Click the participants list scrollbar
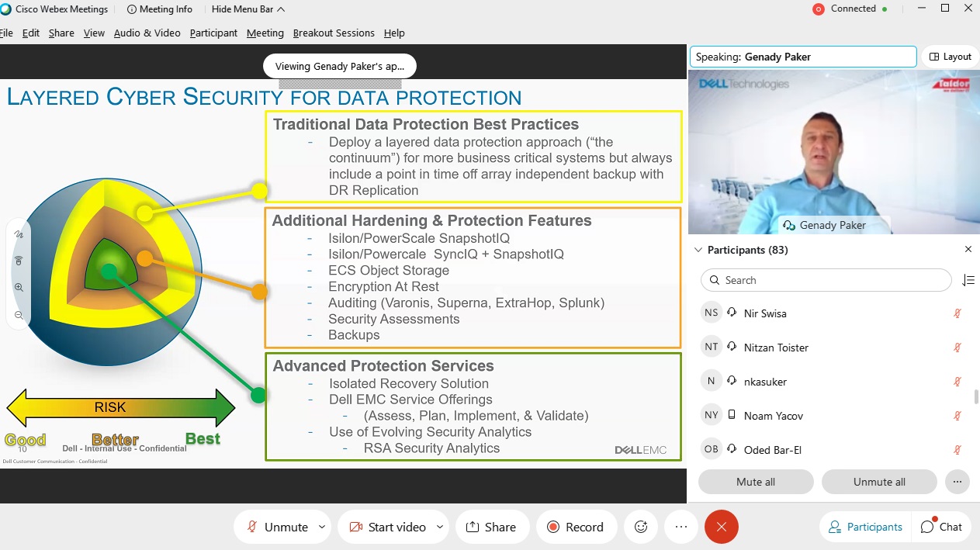980x550 pixels. coord(976,397)
